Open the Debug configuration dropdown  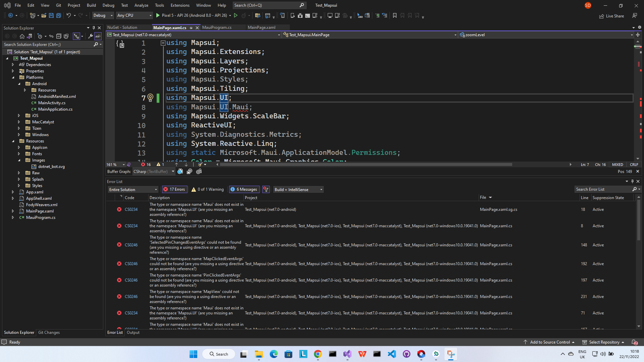pos(103,15)
